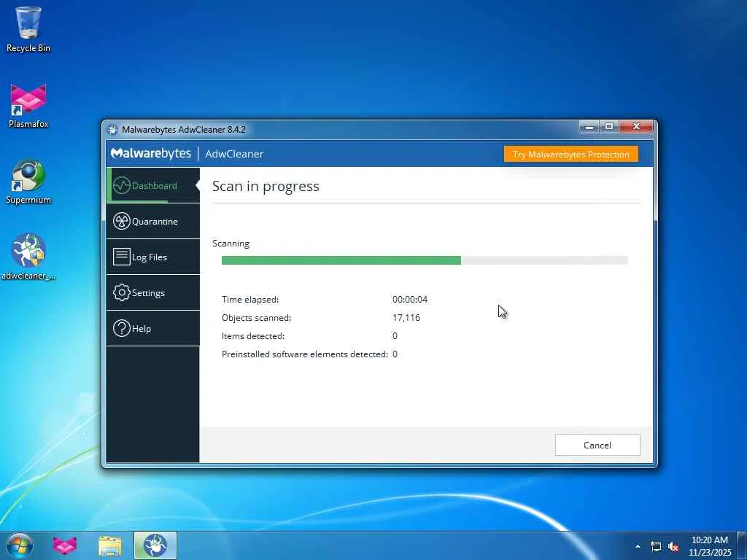Click the AdwCleaner header product name

point(234,154)
